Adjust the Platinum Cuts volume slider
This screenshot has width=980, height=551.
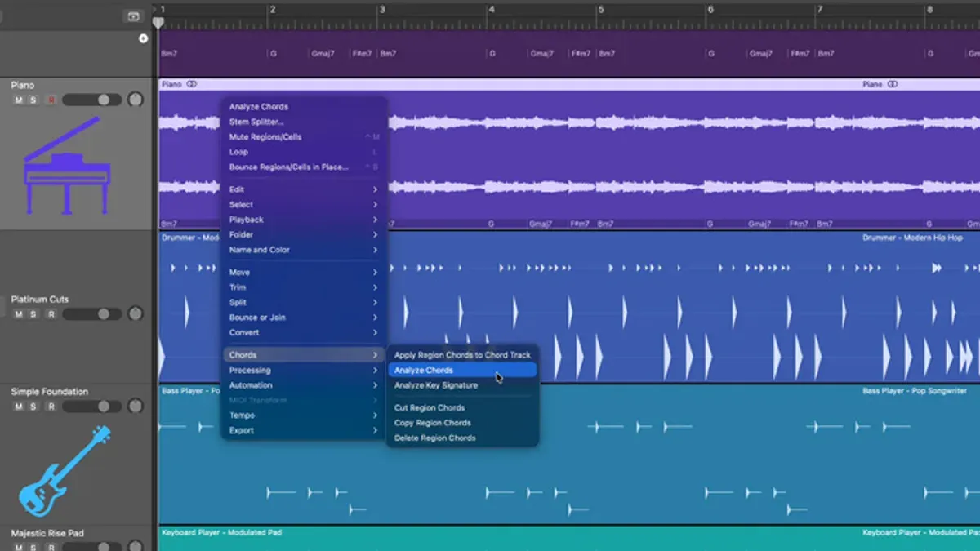click(x=91, y=314)
